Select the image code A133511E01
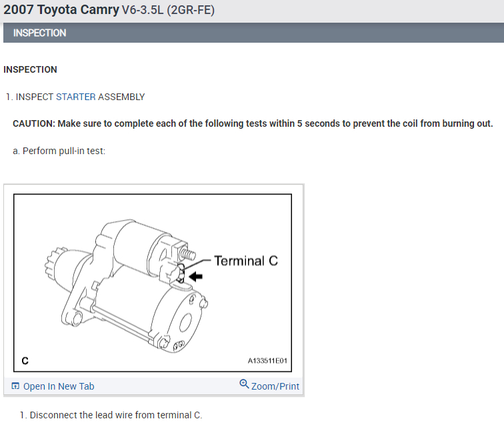This screenshot has width=504, height=431. point(267,361)
